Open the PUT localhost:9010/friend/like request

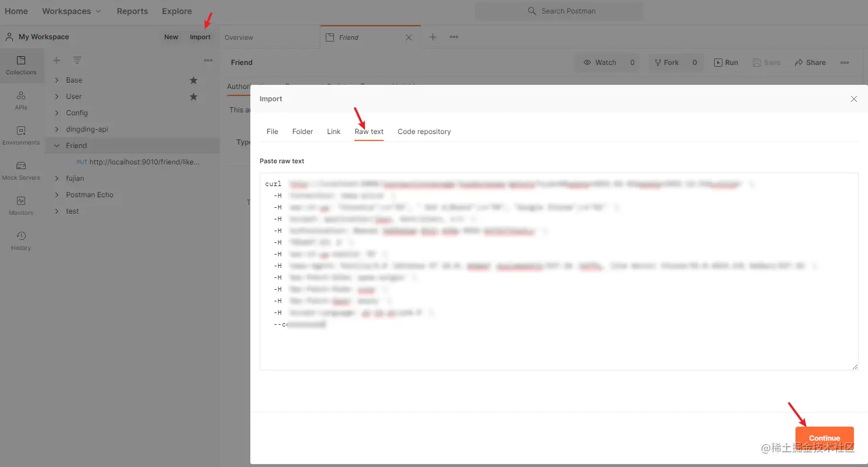pyautogui.click(x=138, y=162)
